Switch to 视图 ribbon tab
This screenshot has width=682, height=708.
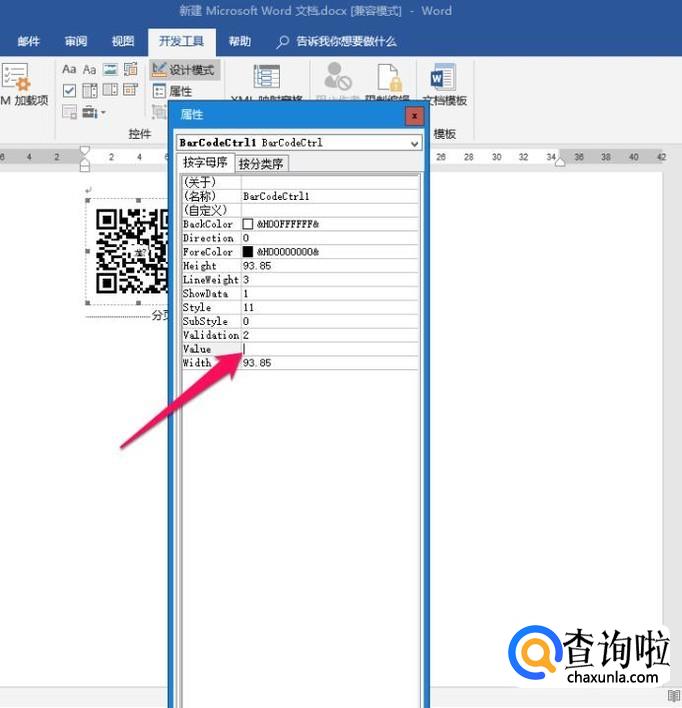click(123, 42)
